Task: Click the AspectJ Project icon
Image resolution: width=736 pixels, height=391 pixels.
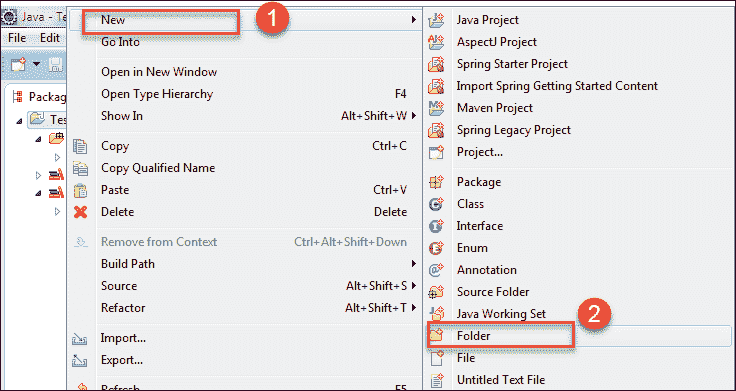Action: click(437, 42)
